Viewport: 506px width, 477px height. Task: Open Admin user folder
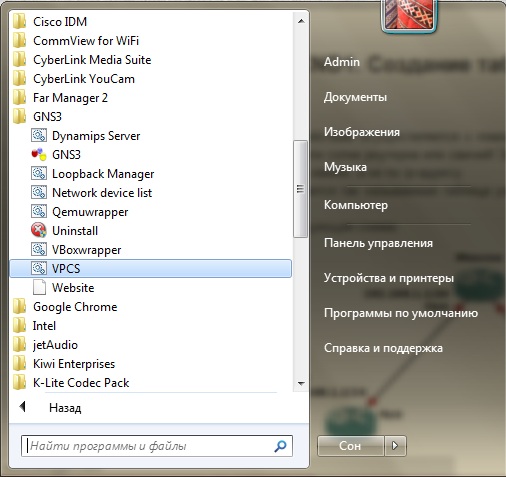coord(342,62)
